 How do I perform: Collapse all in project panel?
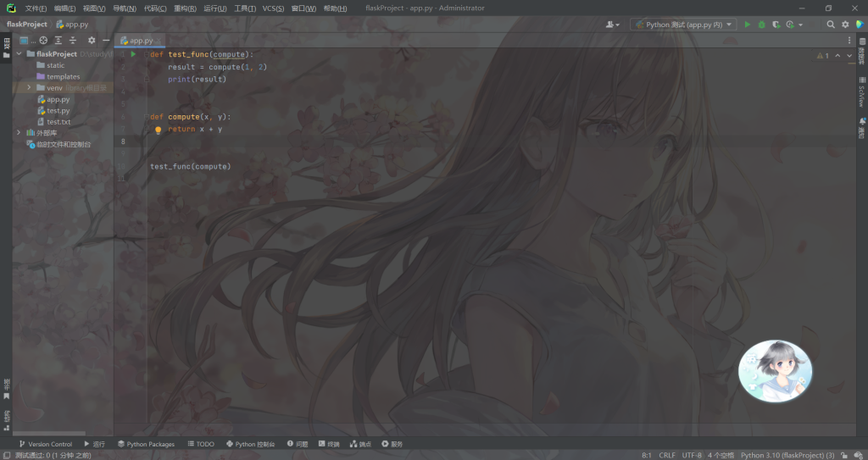coord(73,40)
